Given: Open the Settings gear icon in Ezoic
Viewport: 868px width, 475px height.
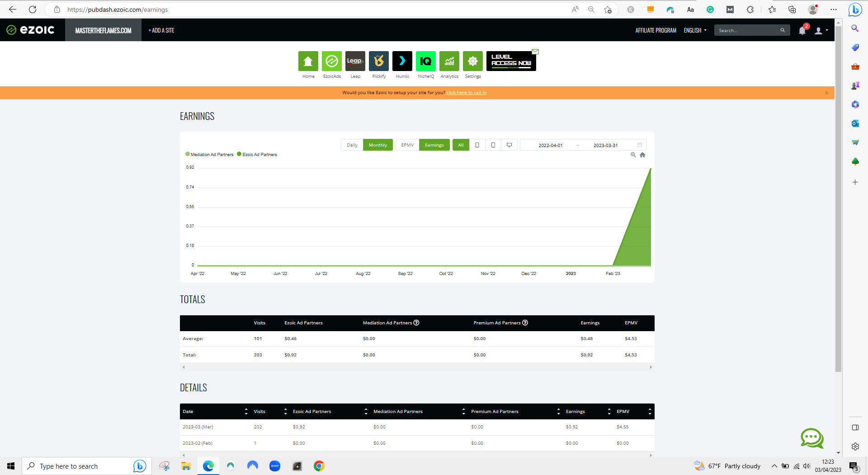Looking at the screenshot, I should pos(473,61).
